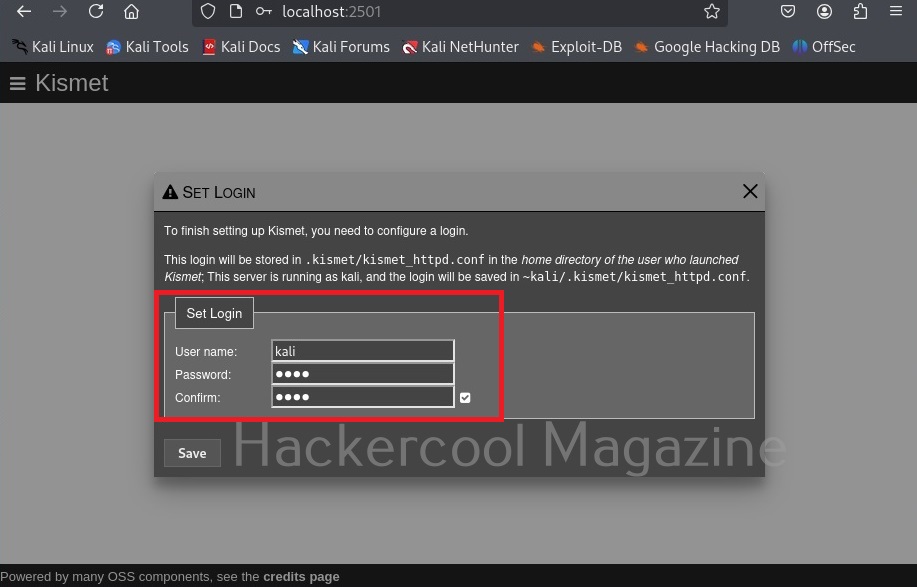917x587 pixels.
Task: Click the page info document icon
Action: coord(236,11)
